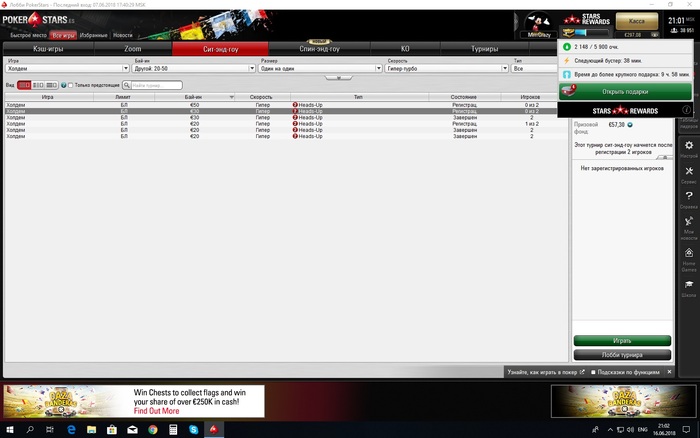Click the blue help icon beside view buttons
Viewport: 700px width, 438px height.
click(x=63, y=85)
